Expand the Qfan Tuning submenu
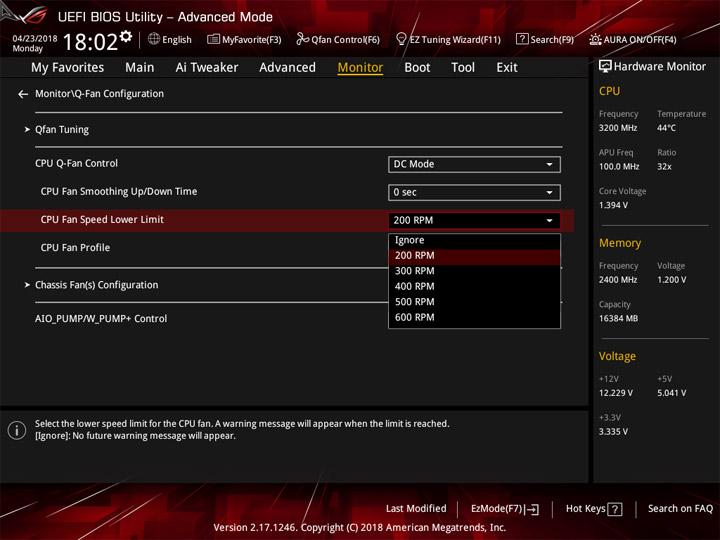The height and width of the screenshot is (540, 720). pos(62,130)
